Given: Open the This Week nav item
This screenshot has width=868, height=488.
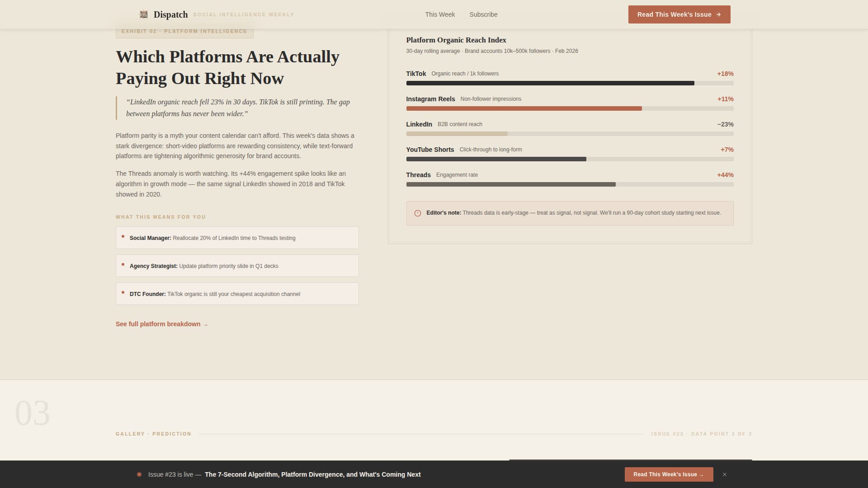Looking at the screenshot, I should point(440,14).
